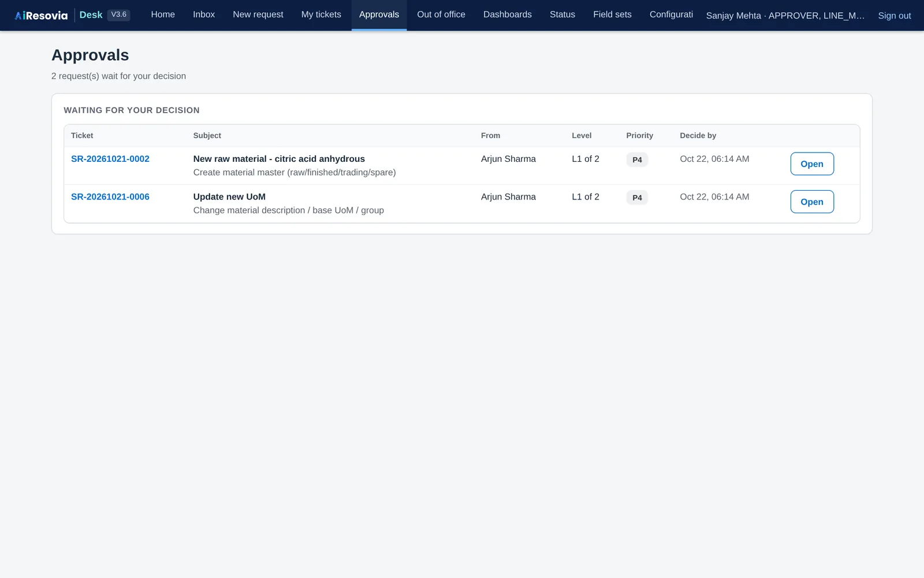Click P4 priority badge in Update UoM row
The height and width of the screenshot is (578, 924).
[x=637, y=198]
